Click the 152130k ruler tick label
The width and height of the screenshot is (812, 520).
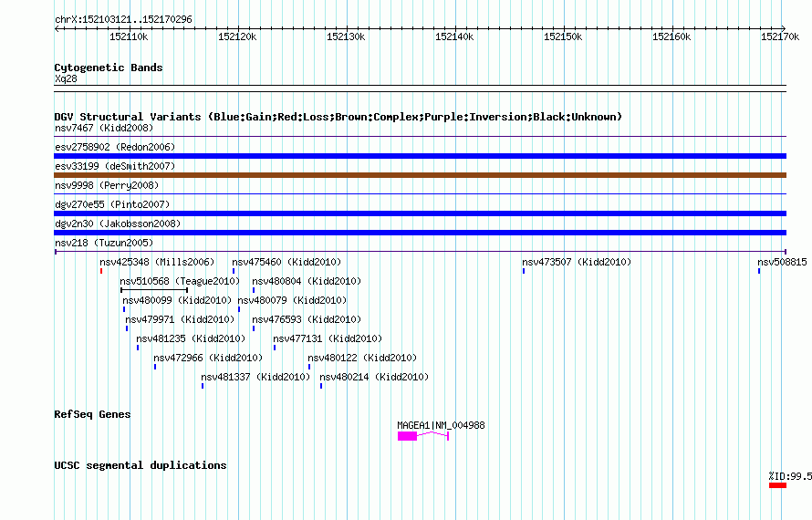click(x=346, y=36)
